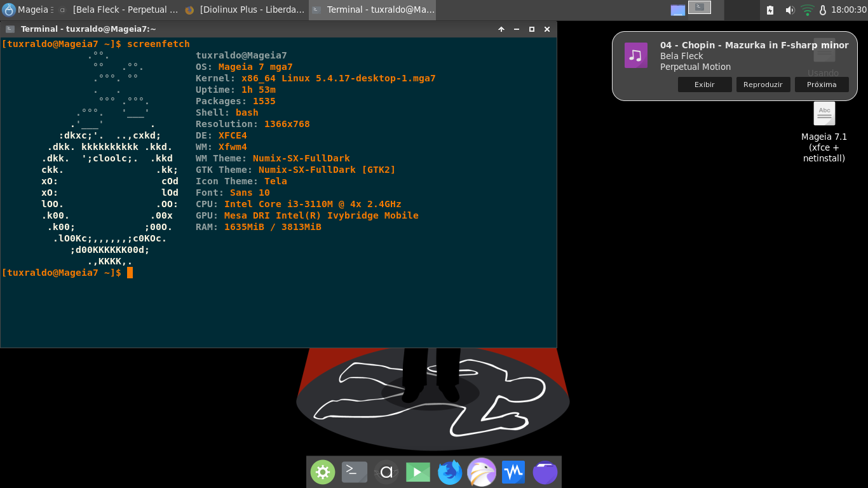Open the Mageia applications menu
Viewport: 868px width, 488px height.
[27, 10]
